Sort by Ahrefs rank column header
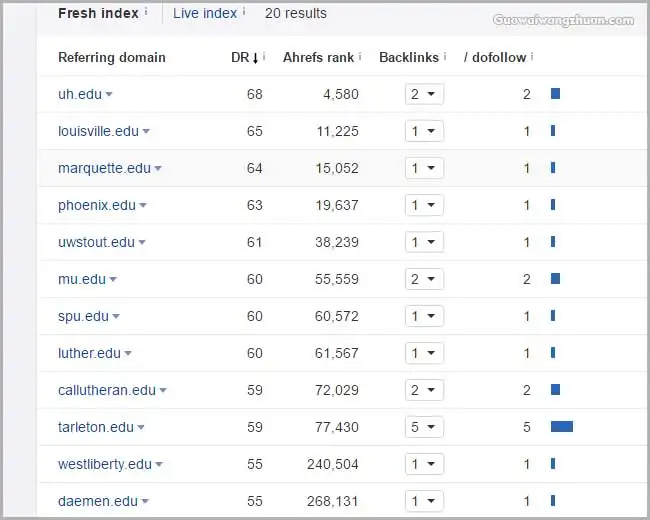Image resolution: width=650 pixels, height=520 pixels. (318, 57)
